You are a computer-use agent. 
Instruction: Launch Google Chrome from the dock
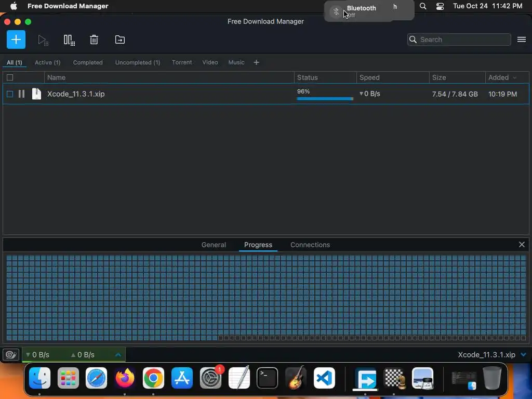(x=153, y=378)
